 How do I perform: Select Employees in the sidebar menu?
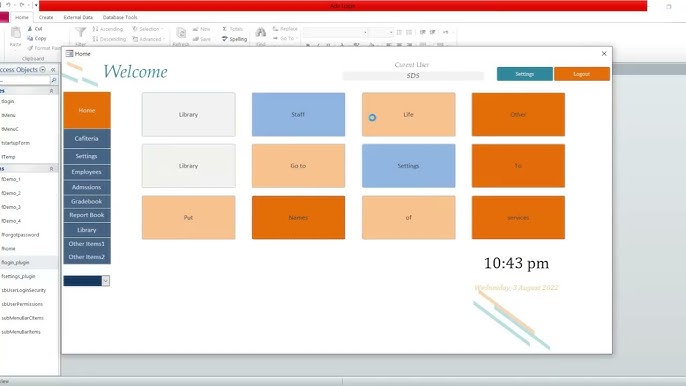click(87, 172)
